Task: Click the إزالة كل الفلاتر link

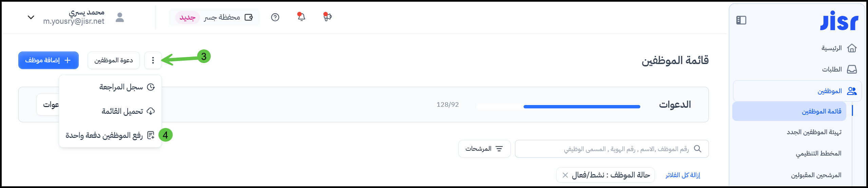Action: [683, 175]
